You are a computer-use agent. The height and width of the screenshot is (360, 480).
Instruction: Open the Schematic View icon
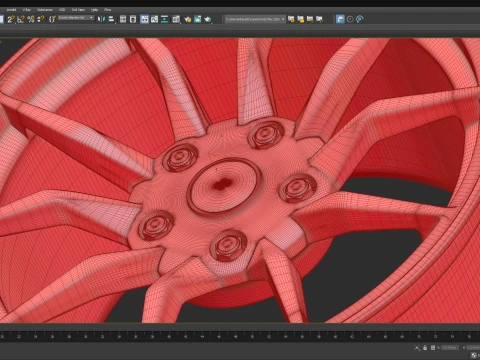click(x=165, y=19)
